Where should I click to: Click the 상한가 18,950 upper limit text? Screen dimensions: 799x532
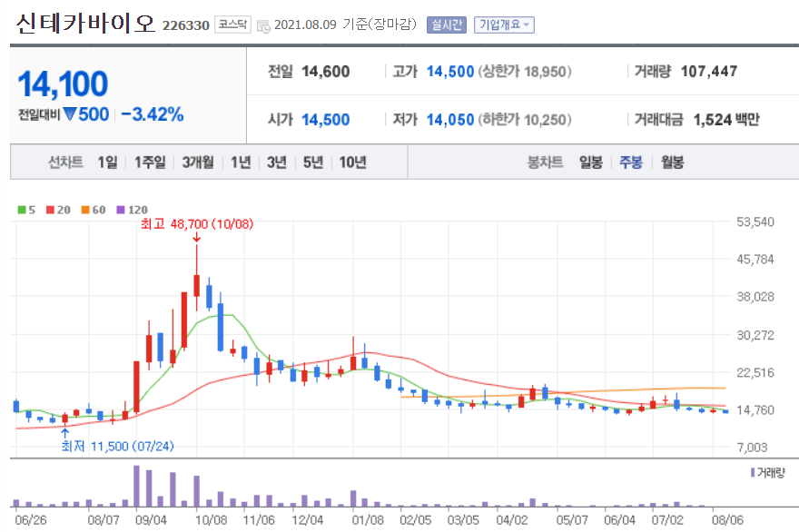525,72
